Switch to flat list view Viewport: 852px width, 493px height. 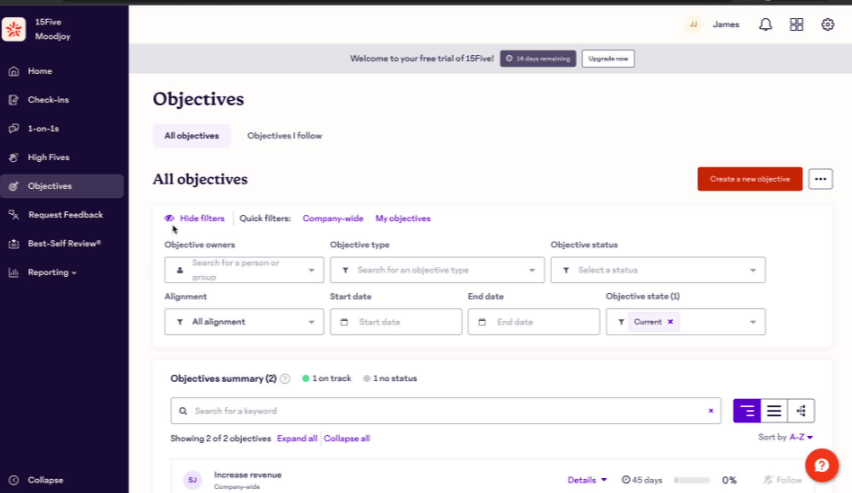click(774, 411)
